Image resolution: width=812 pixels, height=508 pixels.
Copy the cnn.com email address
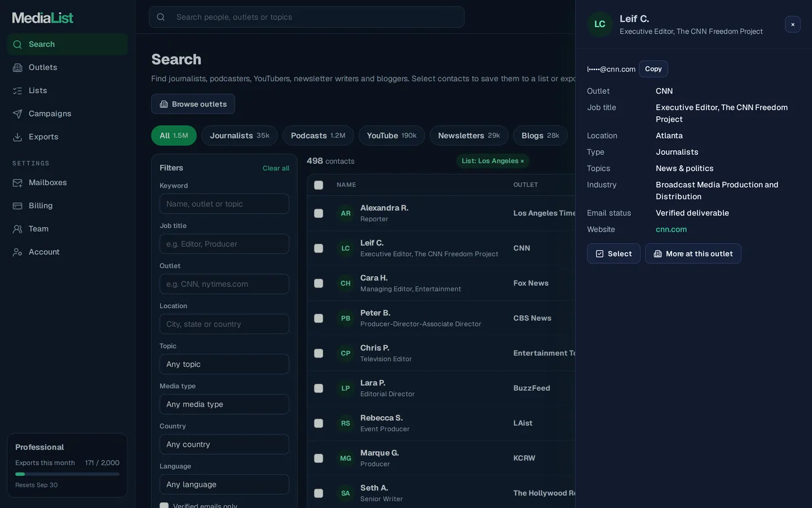[654, 69]
